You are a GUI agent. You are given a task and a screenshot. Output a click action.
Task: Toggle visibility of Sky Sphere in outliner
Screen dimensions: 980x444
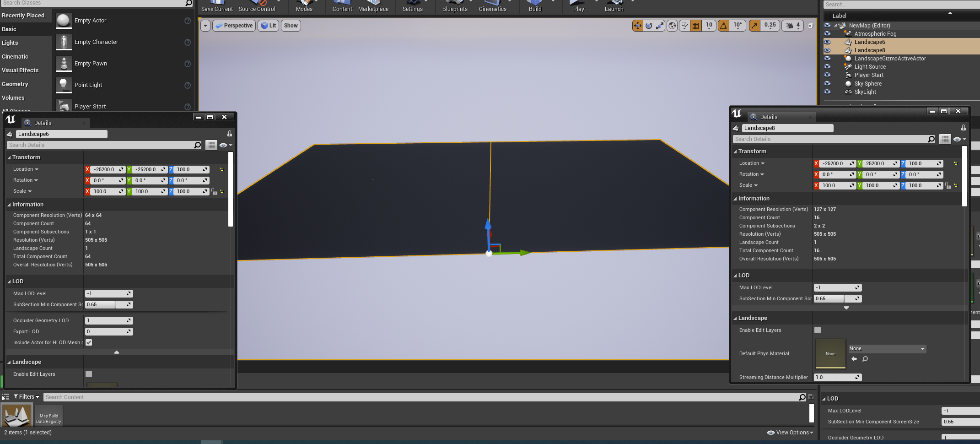point(827,83)
